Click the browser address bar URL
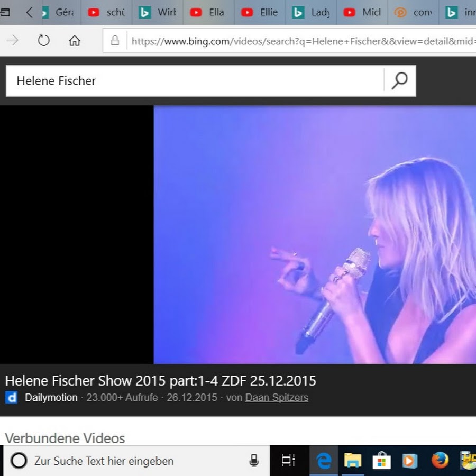This screenshot has width=476, height=476. pyautogui.click(x=301, y=41)
